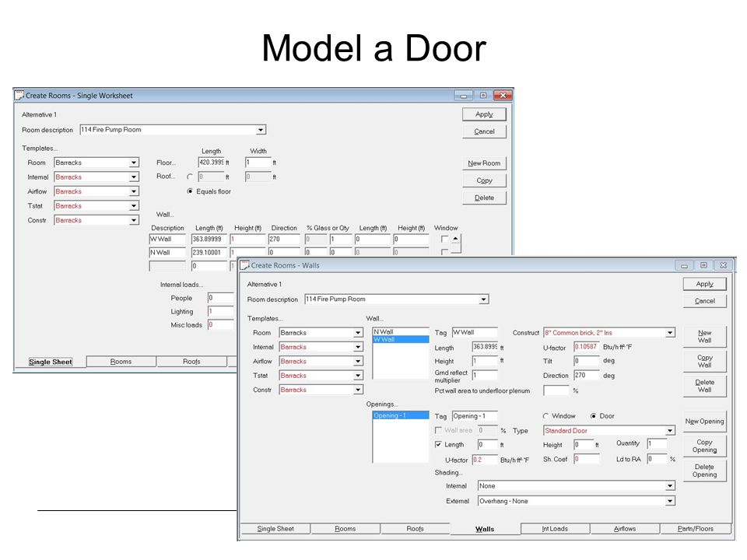Open Constr template dropdown in Walls window
This screenshot has width=747, height=560.
click(358, 390)
